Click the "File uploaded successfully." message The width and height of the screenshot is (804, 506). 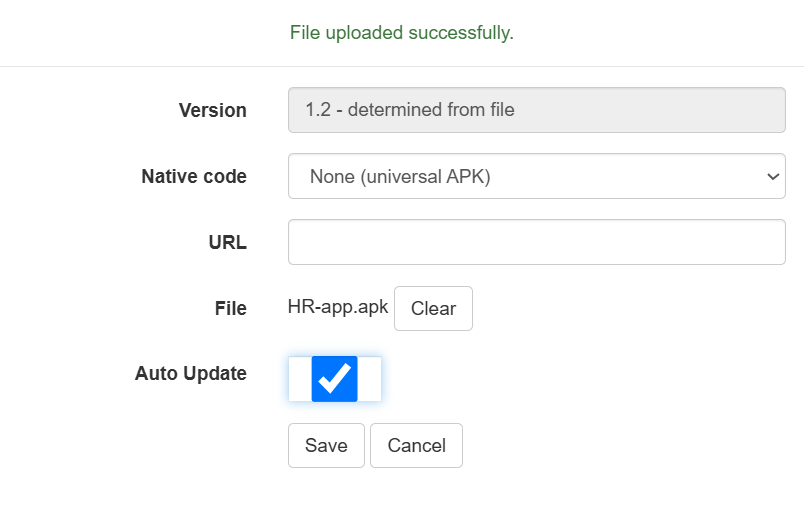401,33
